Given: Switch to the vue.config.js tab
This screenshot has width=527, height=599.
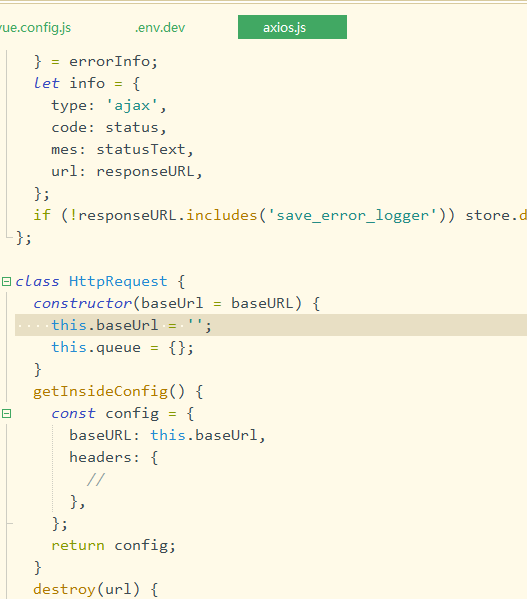Looking at the screenshot, I should [35, 28].
